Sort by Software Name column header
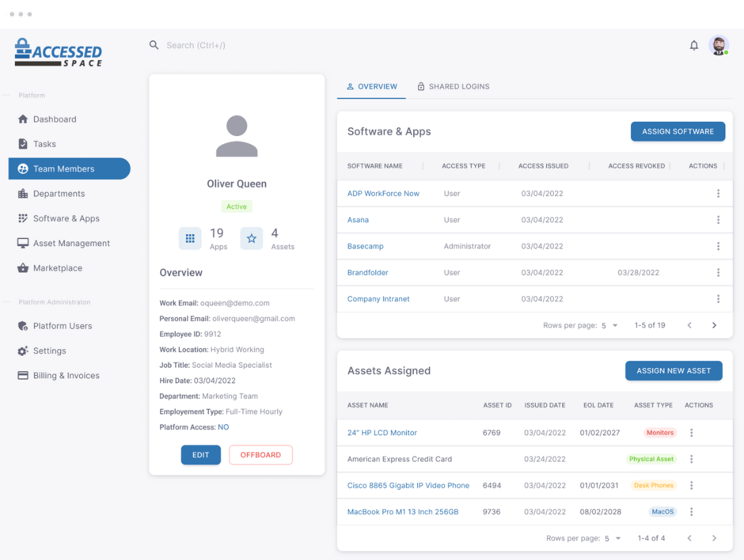Screen dimensions: 744x560 (375, 166)
